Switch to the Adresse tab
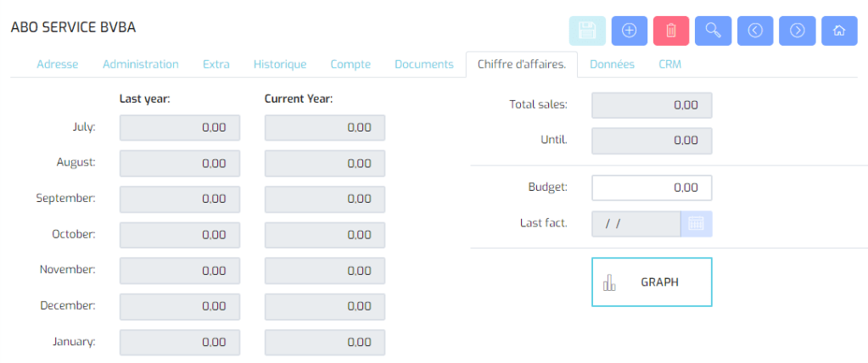Viewport: 868px width, 363px height. (58, 64)
